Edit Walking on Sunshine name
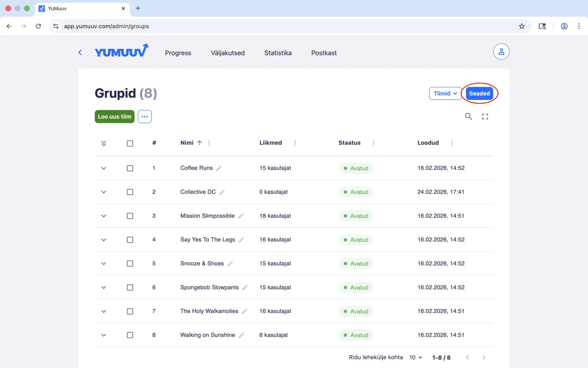The image size is (588, 368). pyautogui.click(x=241, y=335)
